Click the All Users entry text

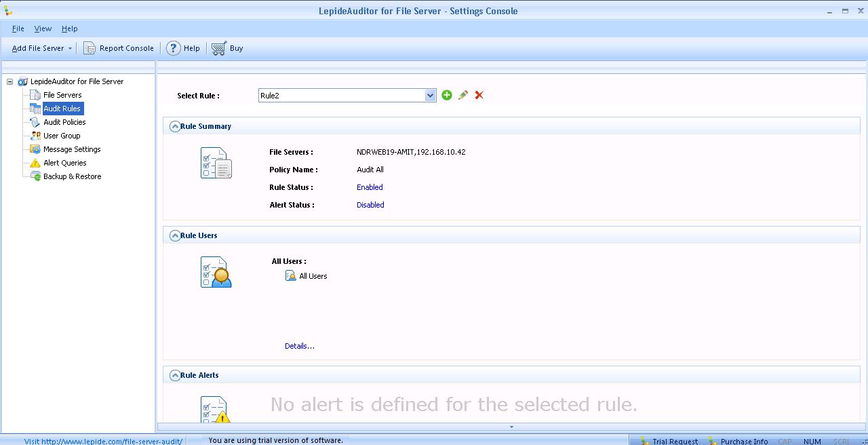pos(313,276)
